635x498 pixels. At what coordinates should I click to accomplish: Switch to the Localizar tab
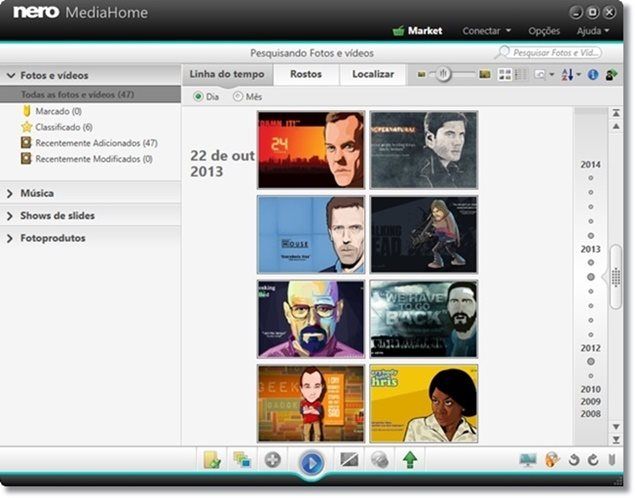coord(373,74)
